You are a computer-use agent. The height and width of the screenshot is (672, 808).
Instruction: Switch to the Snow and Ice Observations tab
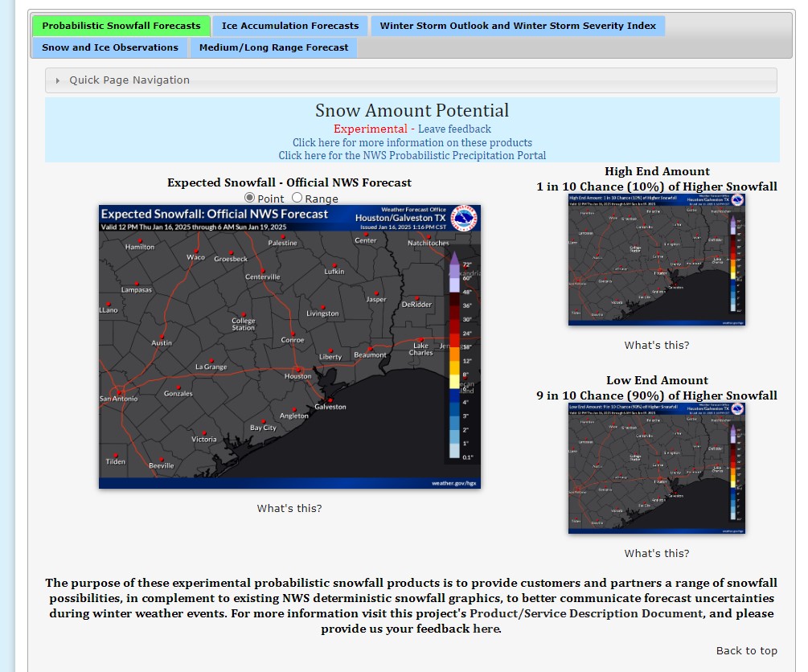[110, 47]
